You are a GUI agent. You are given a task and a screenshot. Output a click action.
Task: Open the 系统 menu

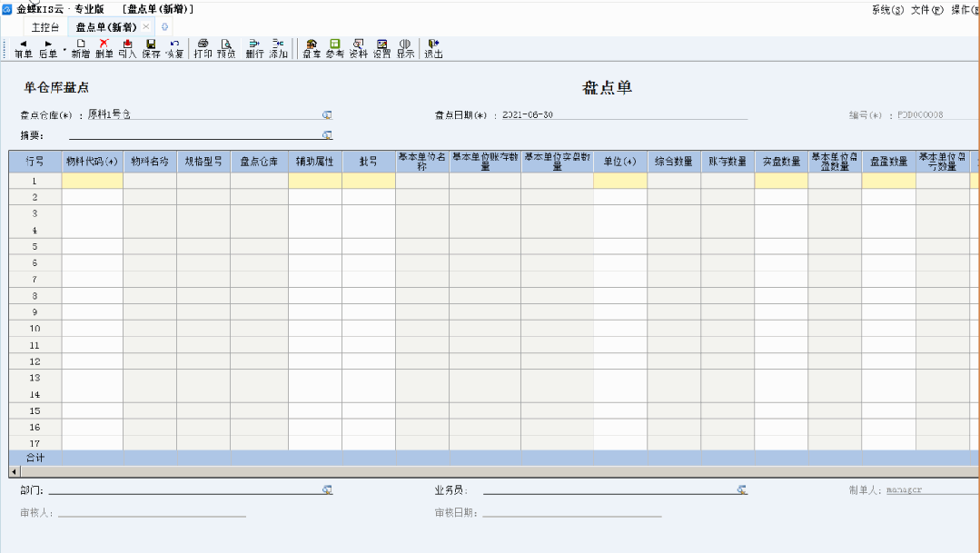[887, 9]
